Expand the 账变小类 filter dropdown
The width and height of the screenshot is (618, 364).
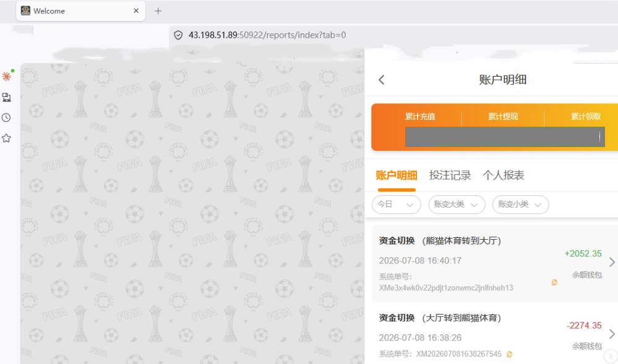coord(521,205)
